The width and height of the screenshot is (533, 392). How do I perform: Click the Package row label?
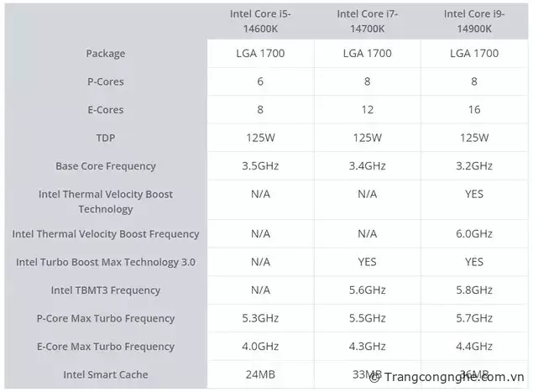pos(106,54)
